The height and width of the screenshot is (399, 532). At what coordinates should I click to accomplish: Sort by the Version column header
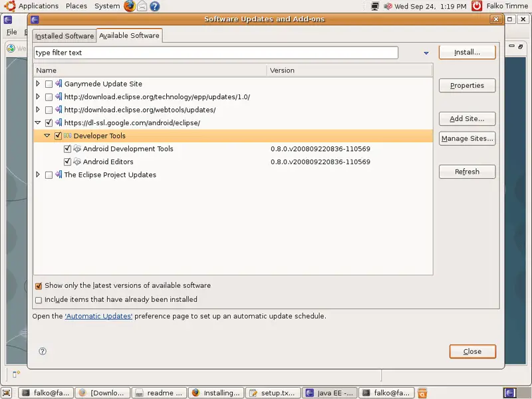pos(350,70)
